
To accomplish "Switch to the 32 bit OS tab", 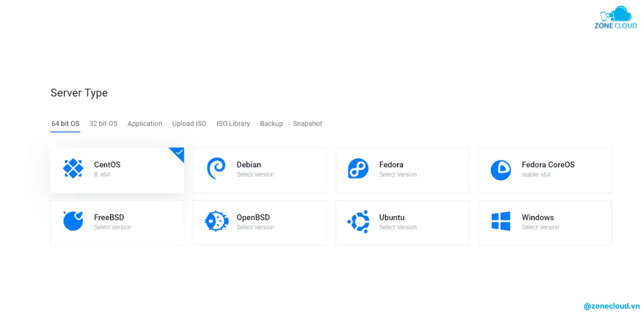I will (103, 123).
